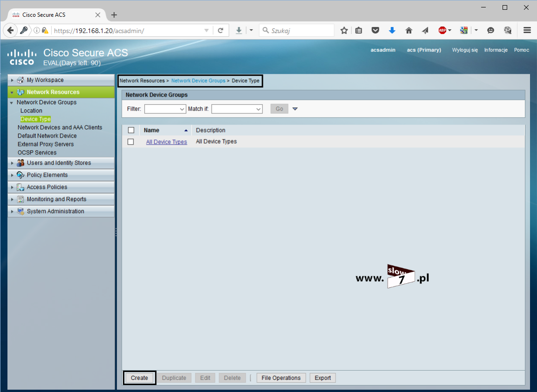Click the Description column header
This screenshot has width=537, height=392.
tap(211, 130)
